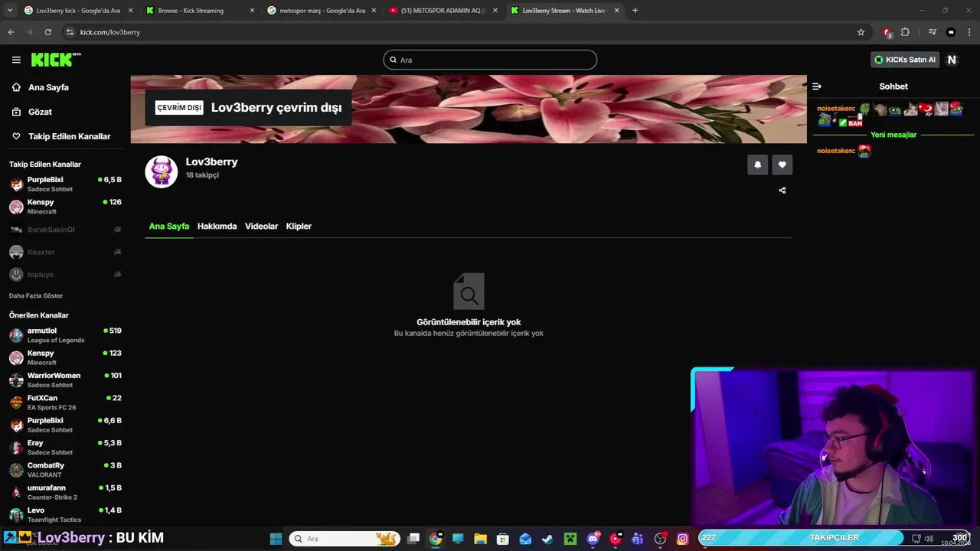
Task: Reload the page
Action: click(47, 32)
